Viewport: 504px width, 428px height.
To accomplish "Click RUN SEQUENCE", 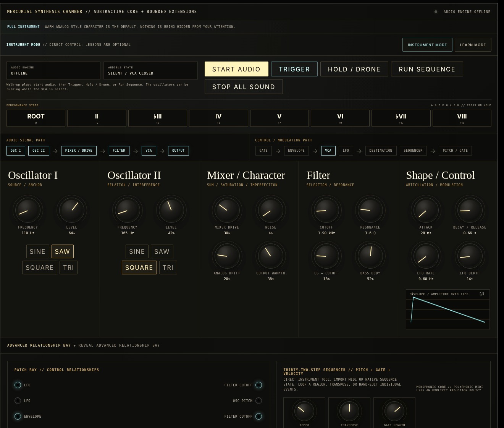I will (x=427, y=69).
